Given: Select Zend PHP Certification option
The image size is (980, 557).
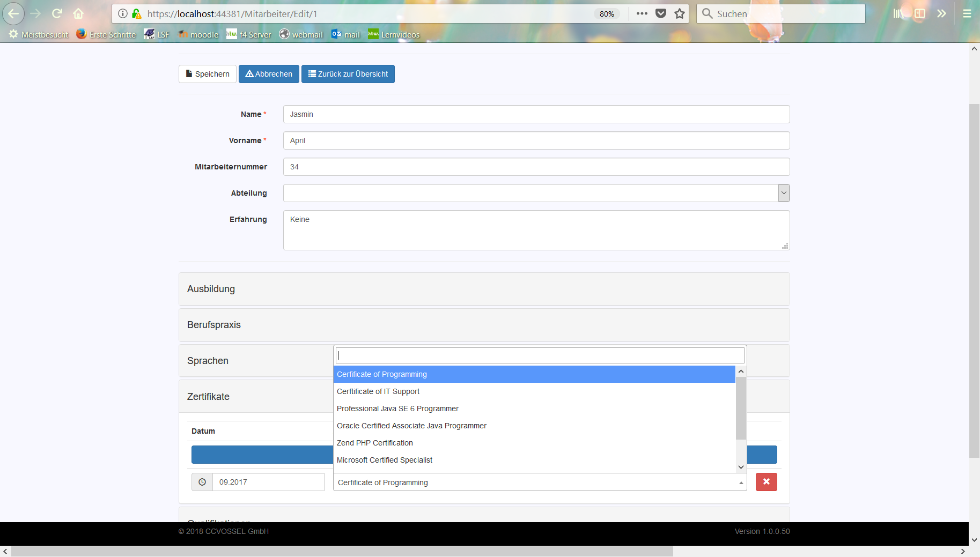Looking at the screenshot, I should click(x=375, y=443).
